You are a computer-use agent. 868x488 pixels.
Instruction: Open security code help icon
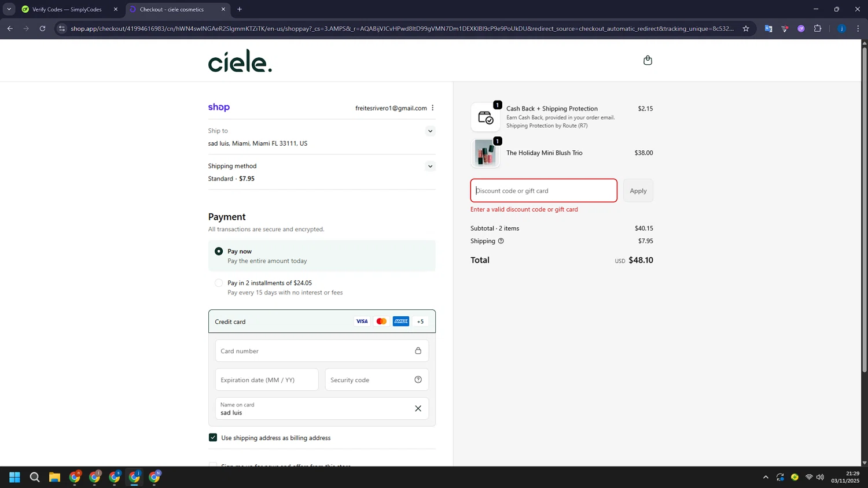click(418, 380)
